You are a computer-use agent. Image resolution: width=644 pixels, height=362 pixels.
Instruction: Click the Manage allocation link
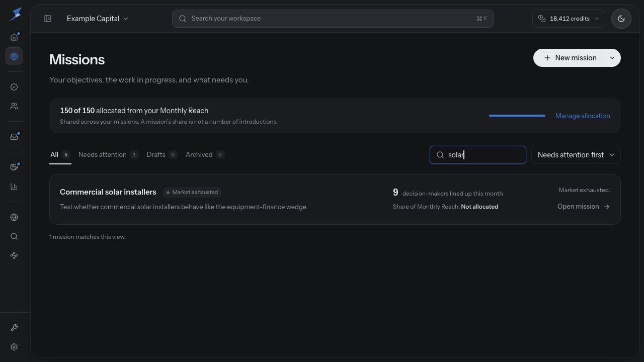pos(583,116)
